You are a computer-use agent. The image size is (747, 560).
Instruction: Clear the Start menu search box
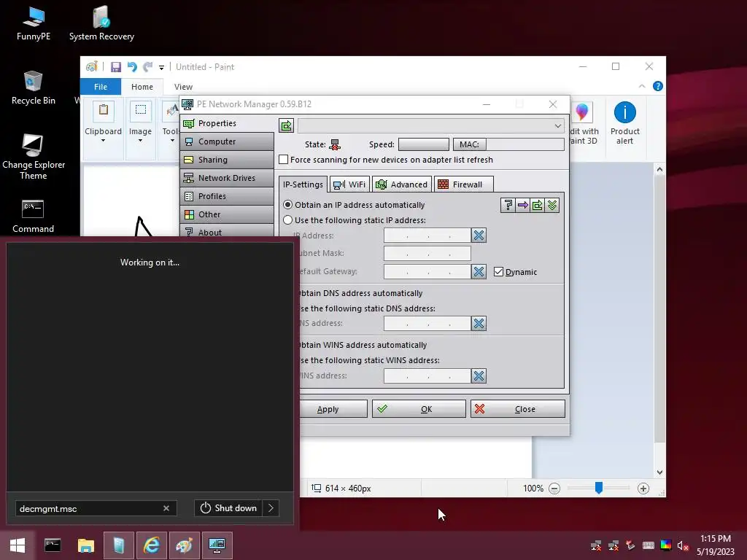(x=166, y=508)
